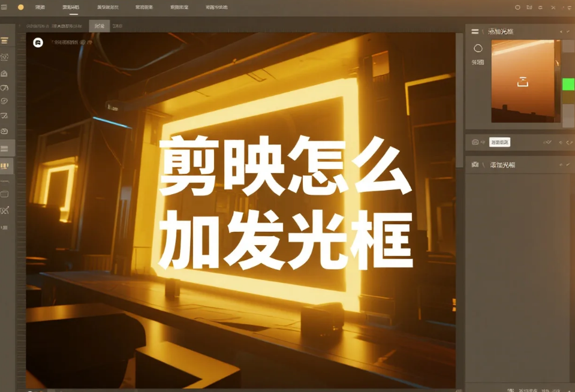Click the crossed-tools icon in the left sidebar

4,210
